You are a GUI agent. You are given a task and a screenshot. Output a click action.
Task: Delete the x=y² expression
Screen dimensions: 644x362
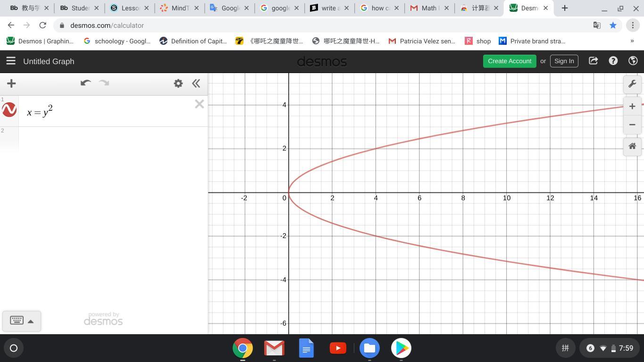click(199, 104)
